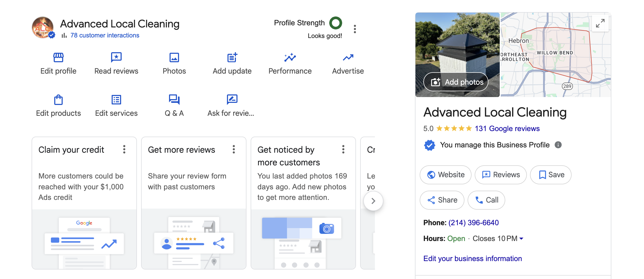Open the Q & A chat icon
The width and height of the screenshot is (644, 279).
[x=174, y=100]
